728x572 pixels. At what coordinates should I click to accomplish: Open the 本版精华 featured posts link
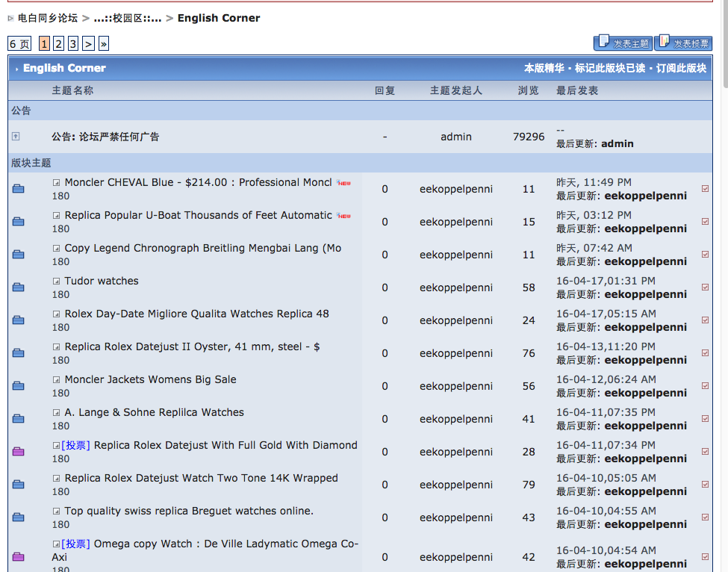point(544,68)
